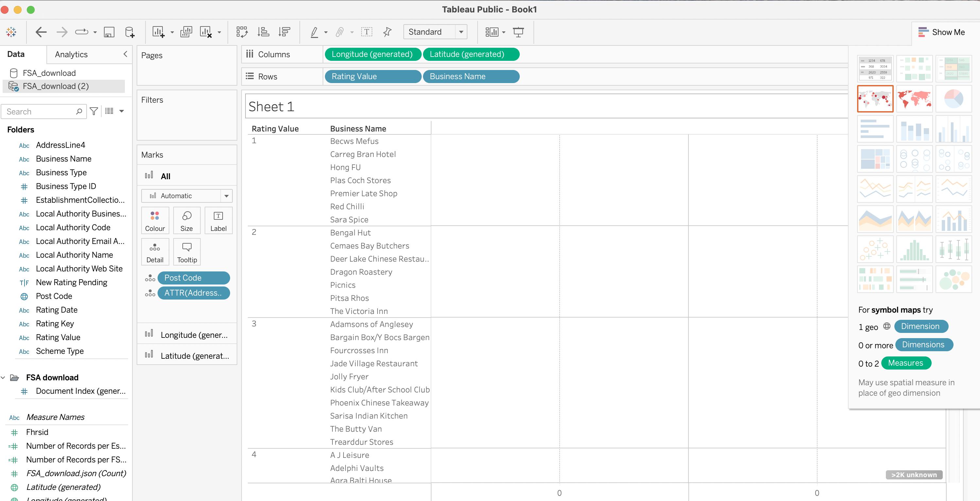Click the swap rows and columns icon
This screenshot has width=980, height=501.
click(x=242, y=32)
